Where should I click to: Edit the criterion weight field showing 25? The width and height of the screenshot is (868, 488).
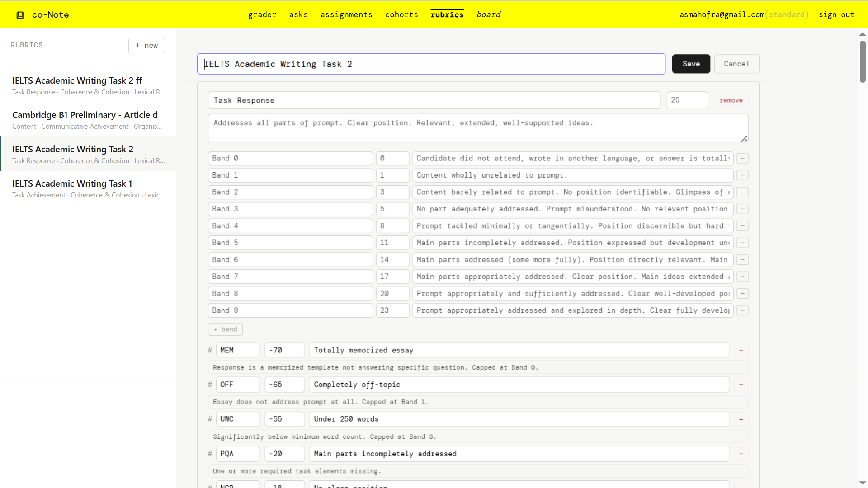pos(687,100)
